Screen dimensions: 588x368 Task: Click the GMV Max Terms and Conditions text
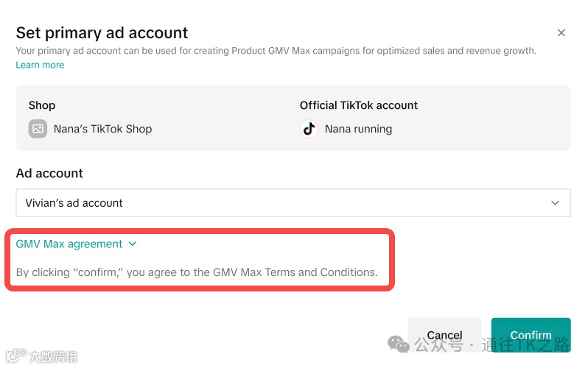295,272
